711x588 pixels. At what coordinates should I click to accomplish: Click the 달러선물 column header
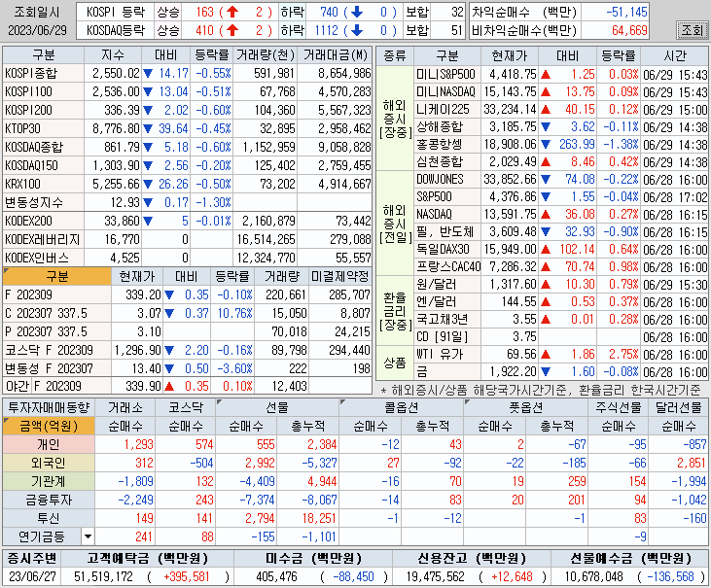[679, 407]
